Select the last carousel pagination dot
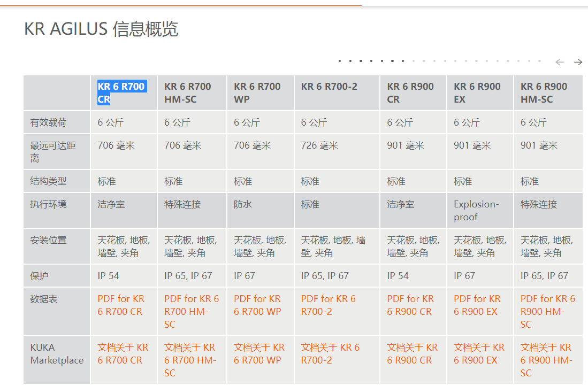This screenshot has width=588, height=386. point(540,61)
